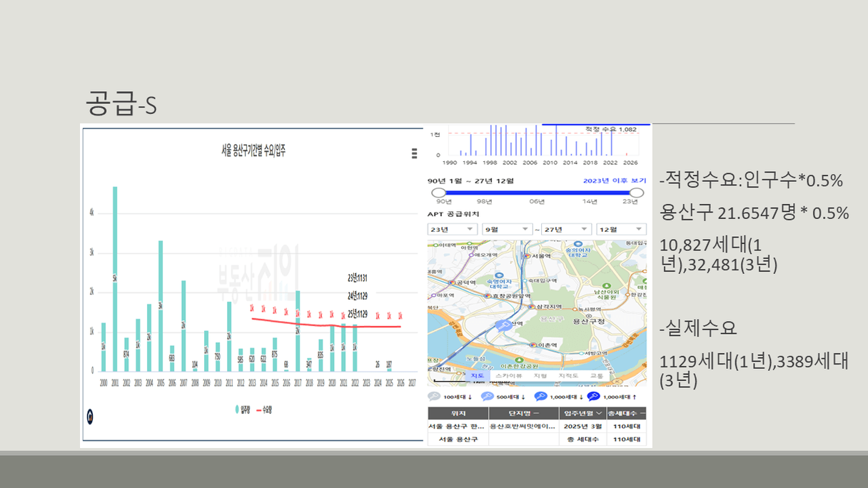The image size is (868, 488).
Task: Grab the right slider handle at 23년
Action: point(637,193)
